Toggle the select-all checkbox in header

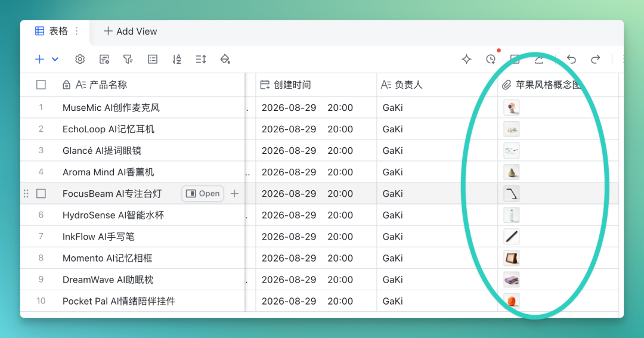pos(41,85)
